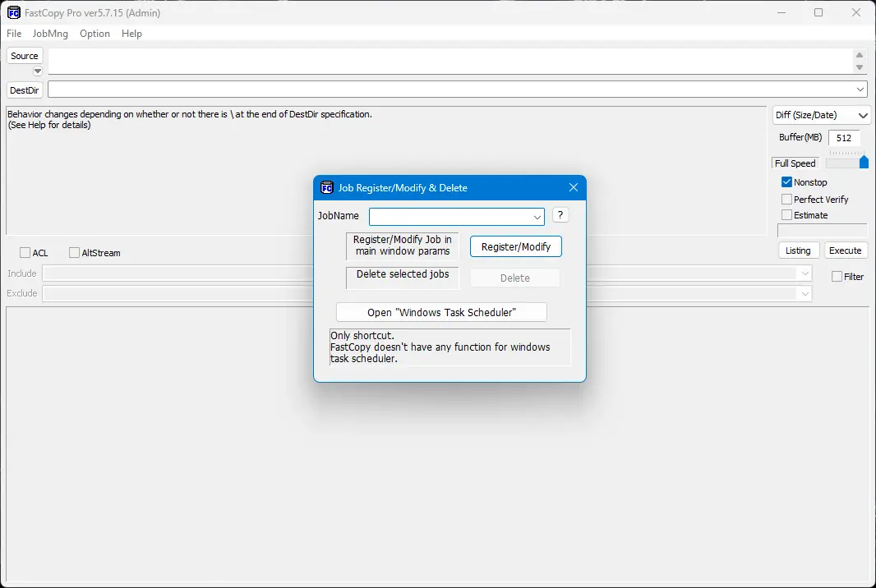Click the FastCopy icon in dialog title bar
Screen dimensions: 876x588
327,187
